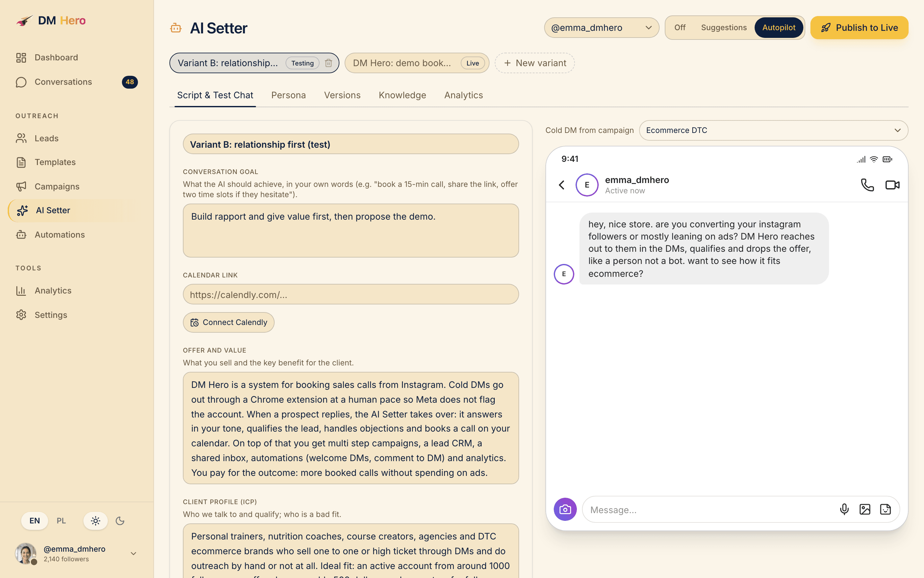This screenshot has height=578, width=924.
Task: Click the Calendar Link input field
Action: click(x=350, y=294)
